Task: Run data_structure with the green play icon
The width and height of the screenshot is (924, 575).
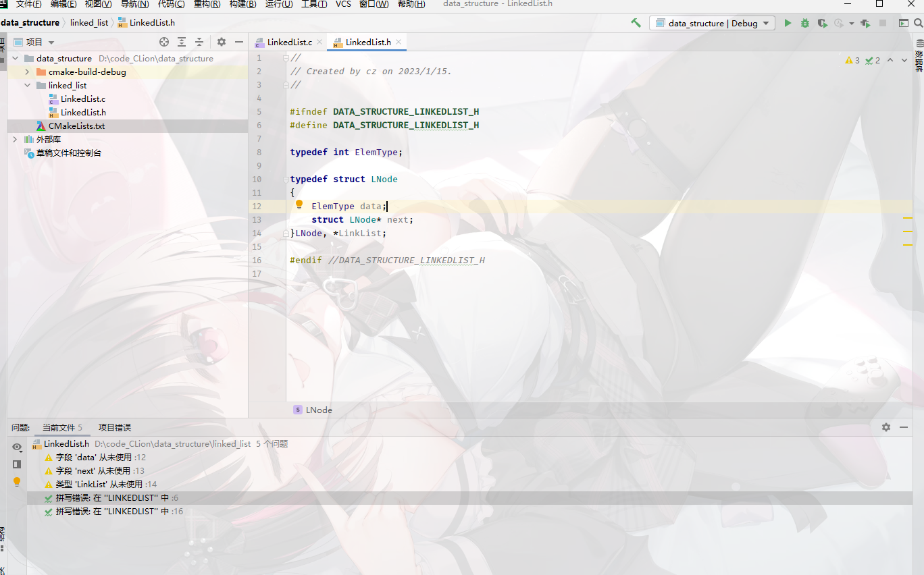Action: tap(788, 23)
